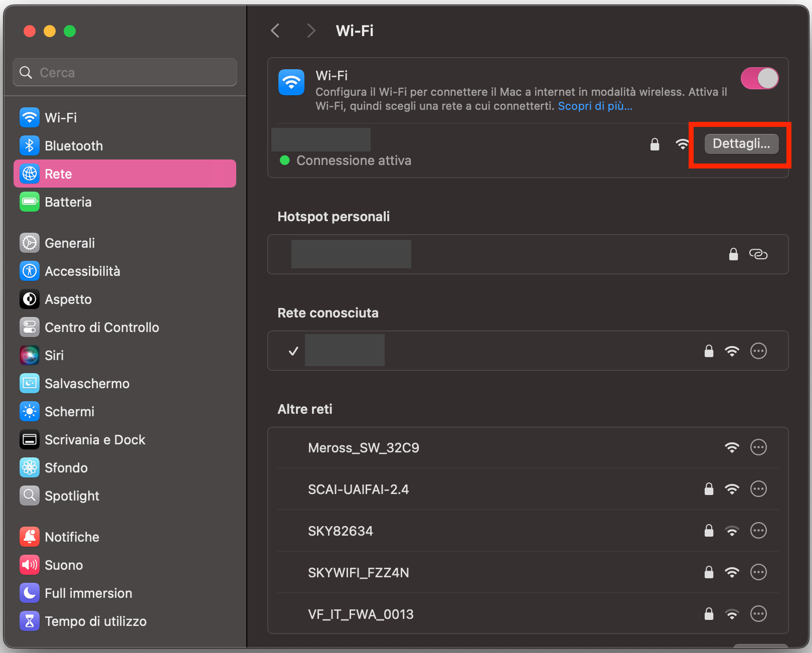Open more options for Meross_SW_32C9 network
812x653 pixels.
point(758,447)
